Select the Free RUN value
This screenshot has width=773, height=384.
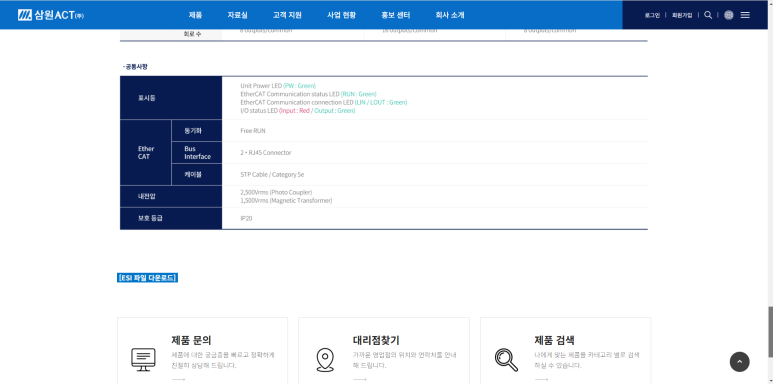coord(253,131)
